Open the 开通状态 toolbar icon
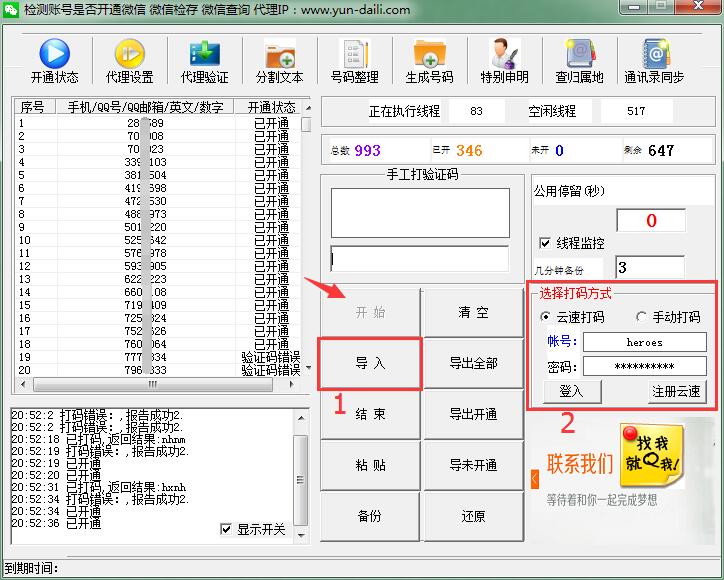Screen dimensions: 724x580 [x=54, y=61]
